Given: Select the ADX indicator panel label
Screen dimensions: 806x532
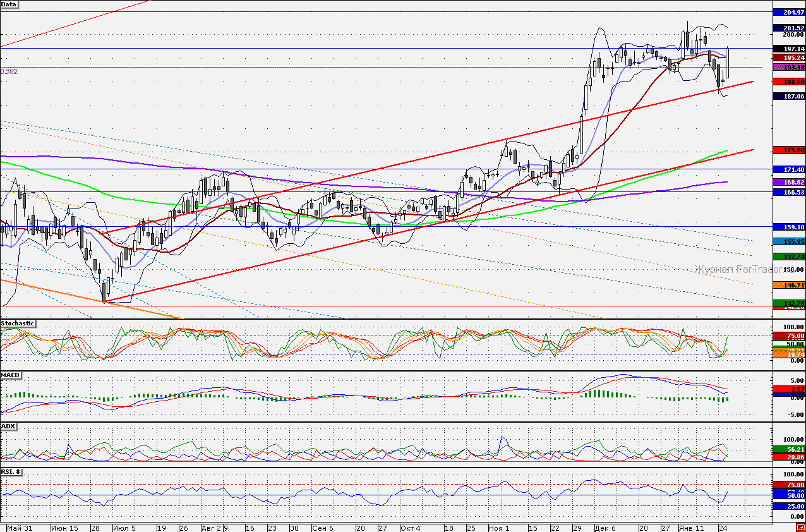Looking at the screenshot, I should [9, 426].
